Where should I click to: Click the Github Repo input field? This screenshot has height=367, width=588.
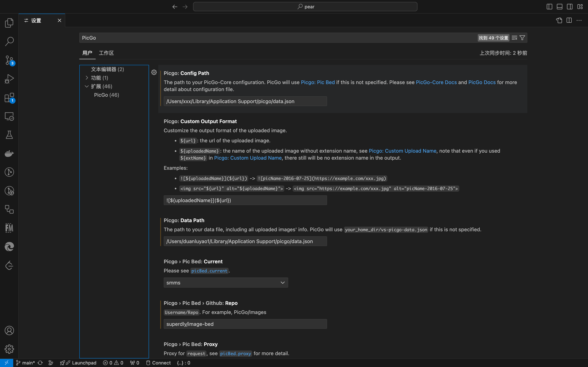click(245, 324)
